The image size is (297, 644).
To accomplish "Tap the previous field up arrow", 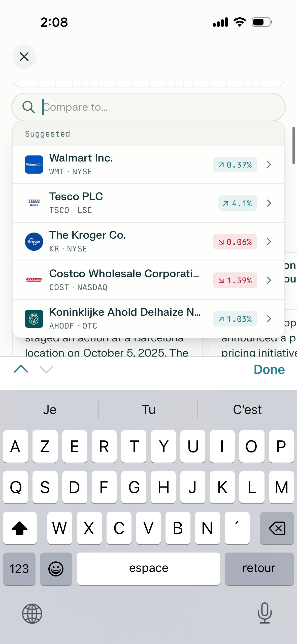I will [x=21, y=369].
